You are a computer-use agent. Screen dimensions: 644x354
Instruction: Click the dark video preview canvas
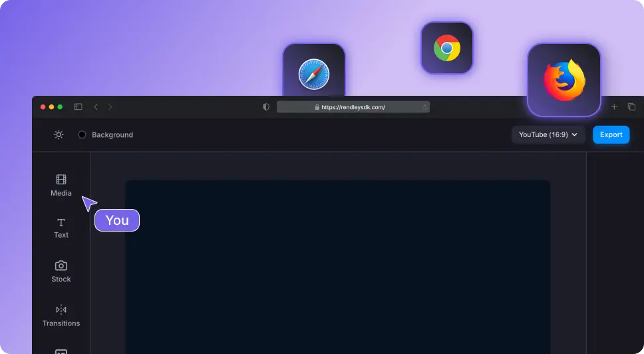(x=338, y=266)
